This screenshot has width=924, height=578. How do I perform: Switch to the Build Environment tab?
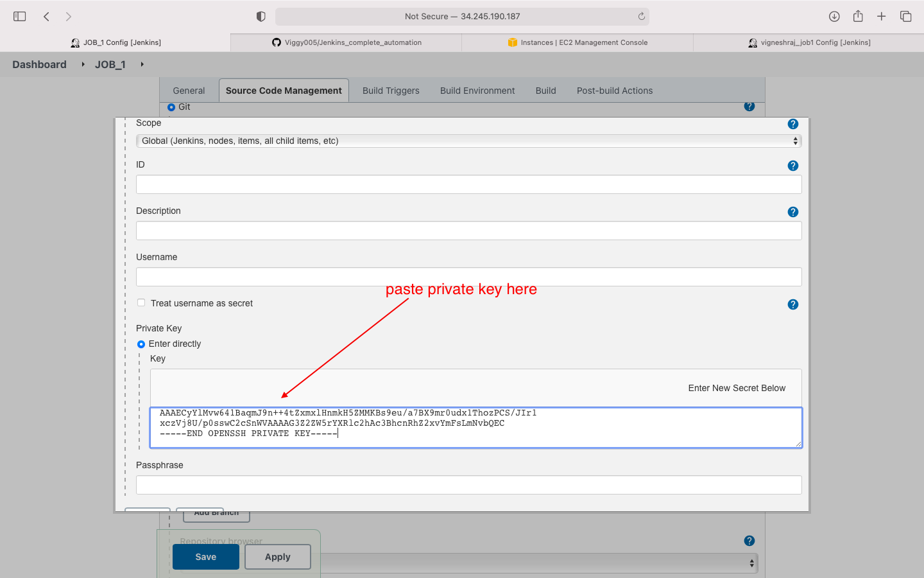pyautogui.click(x=477, y=91)
